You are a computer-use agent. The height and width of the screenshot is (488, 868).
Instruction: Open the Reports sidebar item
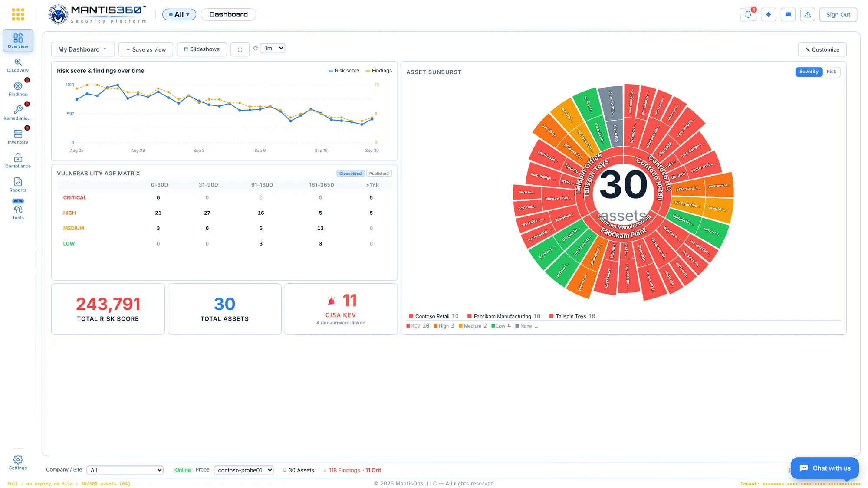pyautogui.click(x=18, y=184)
